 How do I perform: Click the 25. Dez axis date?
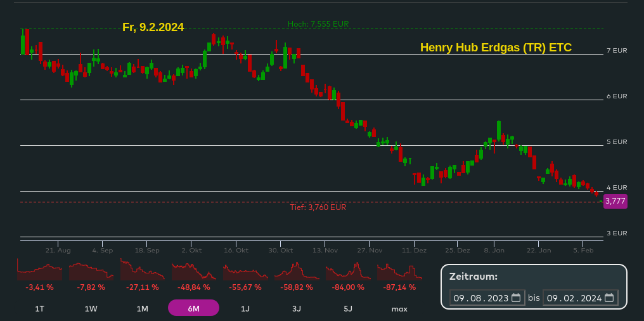coord(458,251)
